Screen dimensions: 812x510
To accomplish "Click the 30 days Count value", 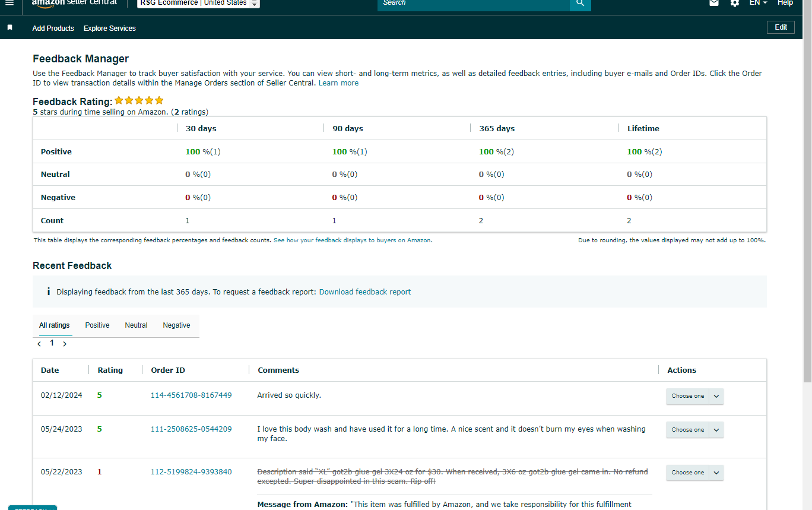I will (188, 221).
